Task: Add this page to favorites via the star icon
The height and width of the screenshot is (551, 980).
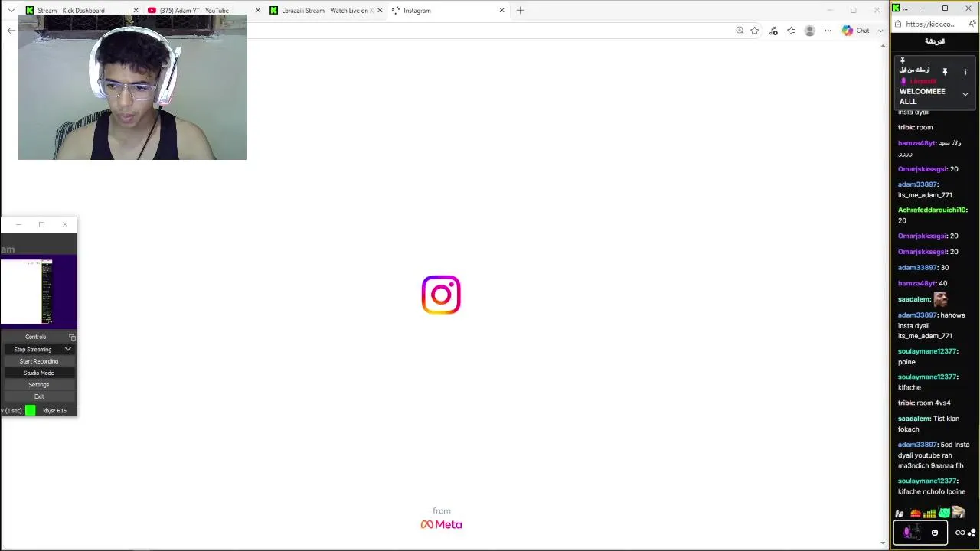Action: coord(755,31)
